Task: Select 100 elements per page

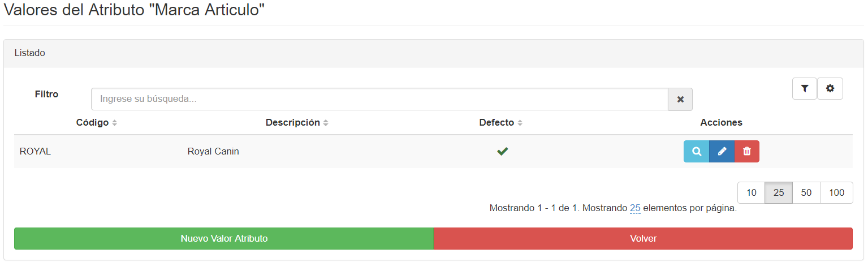Action: (836, 192)
